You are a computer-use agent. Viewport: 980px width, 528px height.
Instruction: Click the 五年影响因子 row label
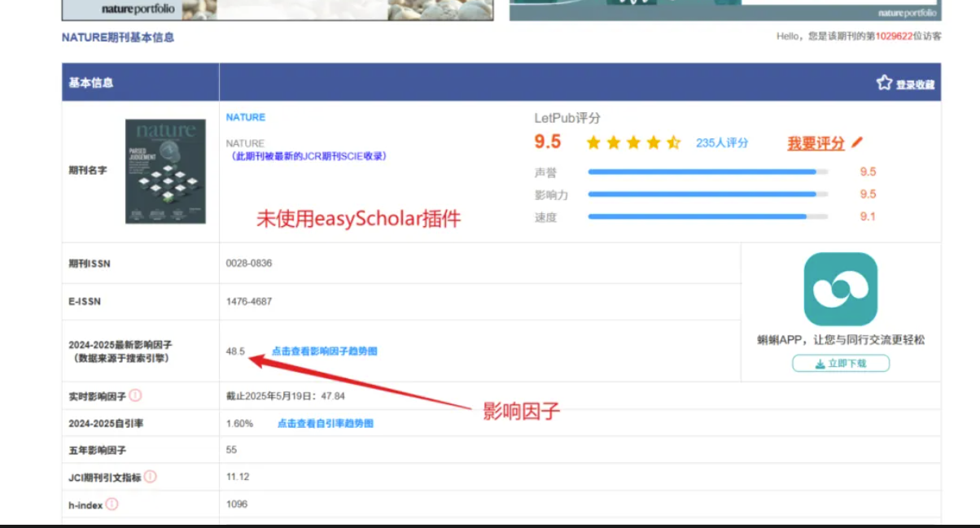[98, 450]
